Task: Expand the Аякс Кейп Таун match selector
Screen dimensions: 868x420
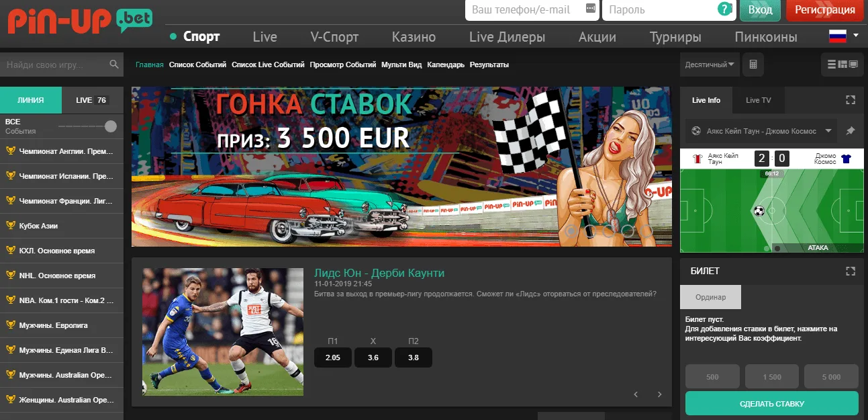Action: coord(828,130)
